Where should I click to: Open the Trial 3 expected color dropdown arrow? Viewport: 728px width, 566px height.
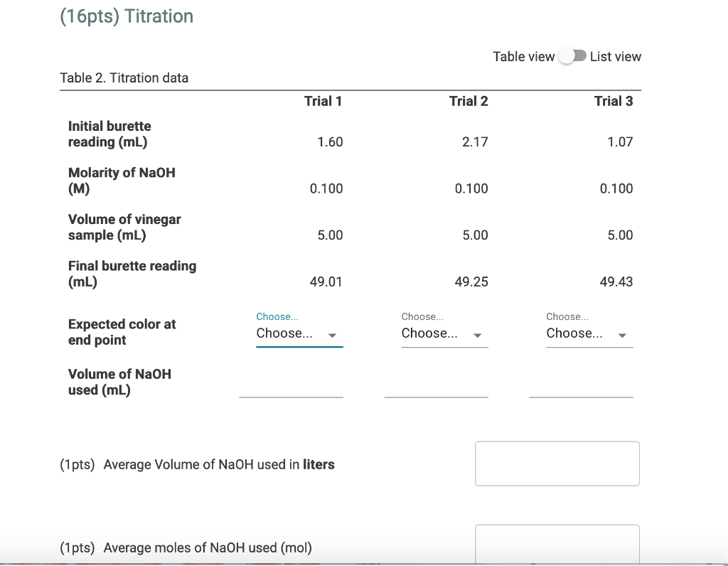coord(621,336)
